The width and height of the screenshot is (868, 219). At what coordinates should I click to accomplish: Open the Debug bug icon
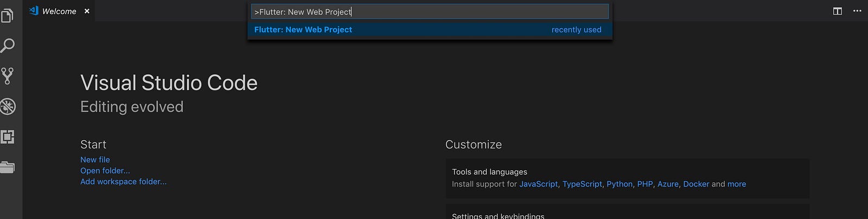pyautogui.click(x=8, y=106)
